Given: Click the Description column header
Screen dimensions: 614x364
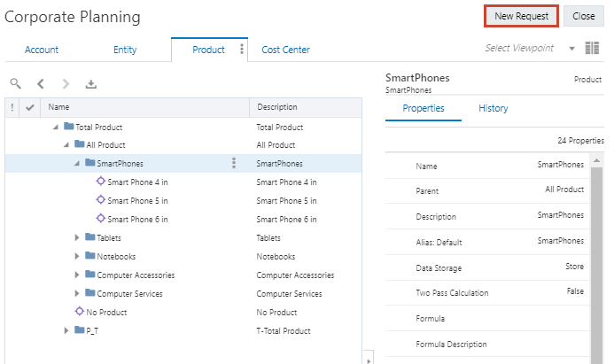Looking at the screenshot, I should pos(306,107).
